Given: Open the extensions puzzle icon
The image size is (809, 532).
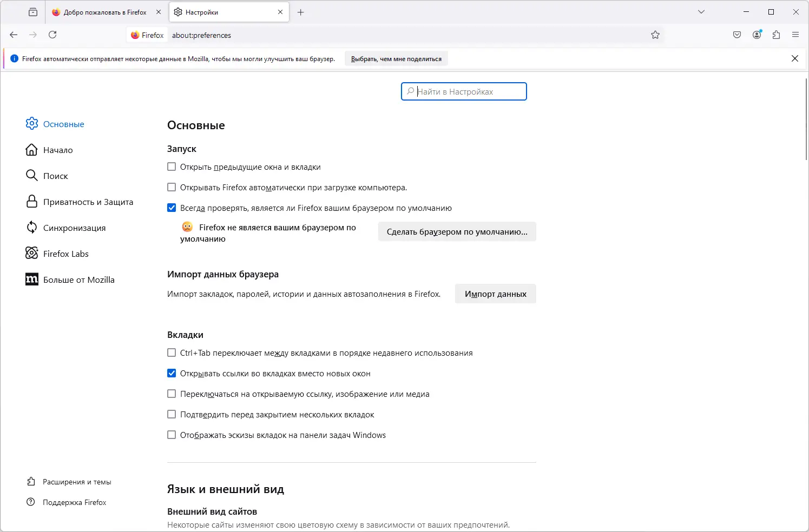Looking at the screenshot, I should click(x=776, y=35).
